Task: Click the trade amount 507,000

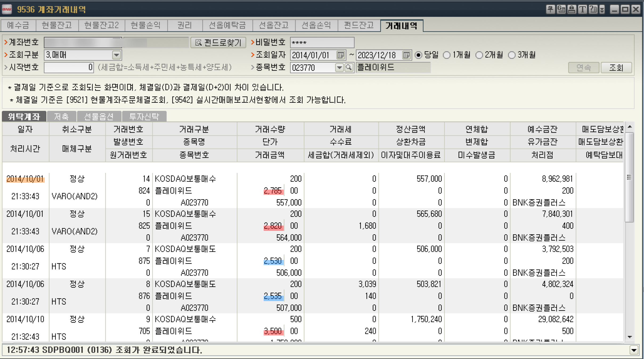Action: tap(289, 308)
